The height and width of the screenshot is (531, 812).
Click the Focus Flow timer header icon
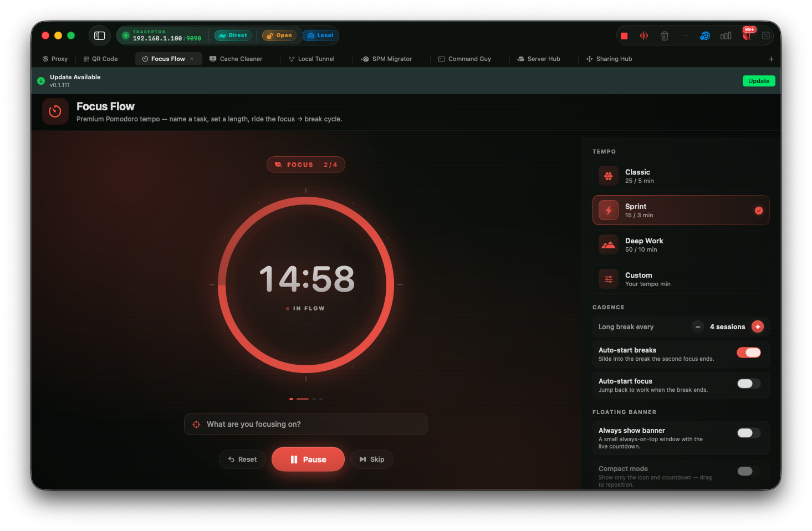[x=55, y=111]
